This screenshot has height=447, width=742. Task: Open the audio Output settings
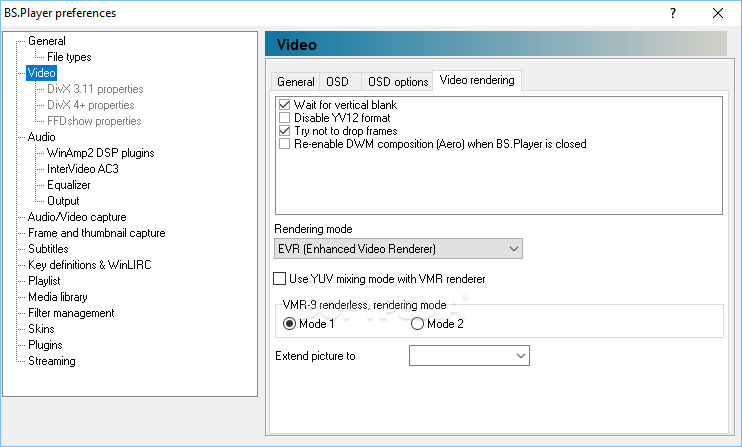[63, 201]
